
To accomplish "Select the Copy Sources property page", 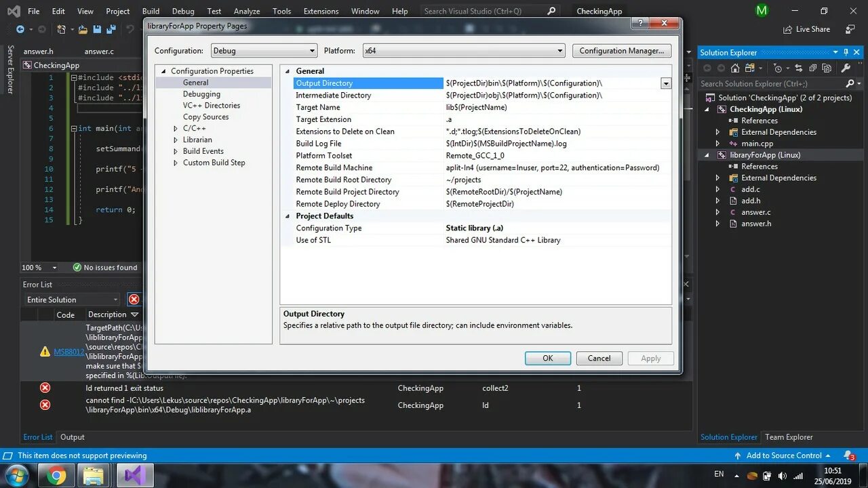I will [205, 117].
